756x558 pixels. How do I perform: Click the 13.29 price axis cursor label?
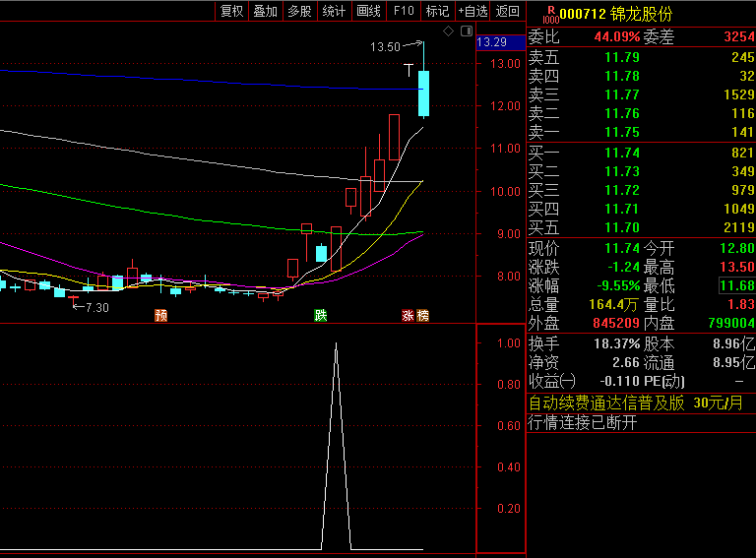pyautogui.click(x=500, y=42)
